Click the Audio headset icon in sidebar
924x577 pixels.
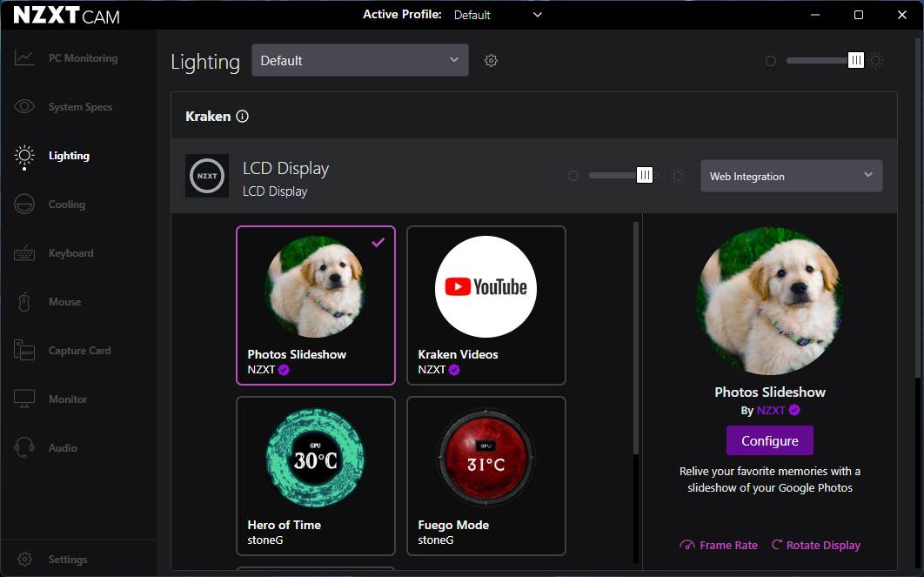coord(24,448)
